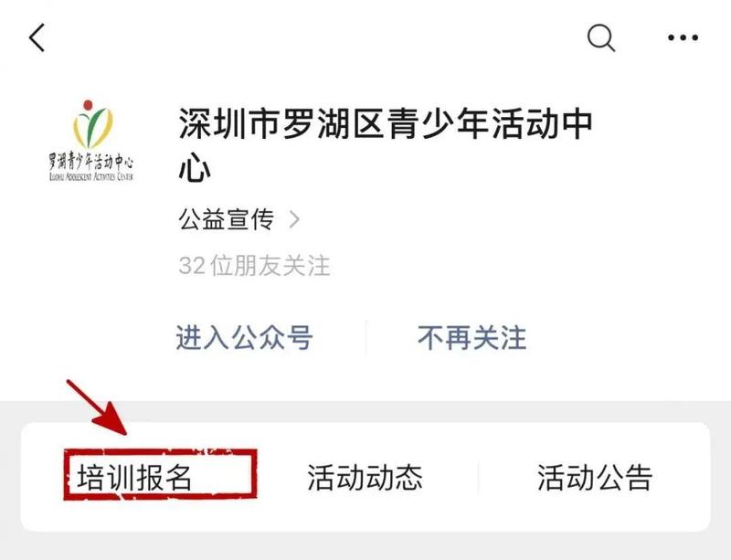Tap the Luohu activity center avatar logo
Viewport: 731px width, 560px height.
(91, 141)
